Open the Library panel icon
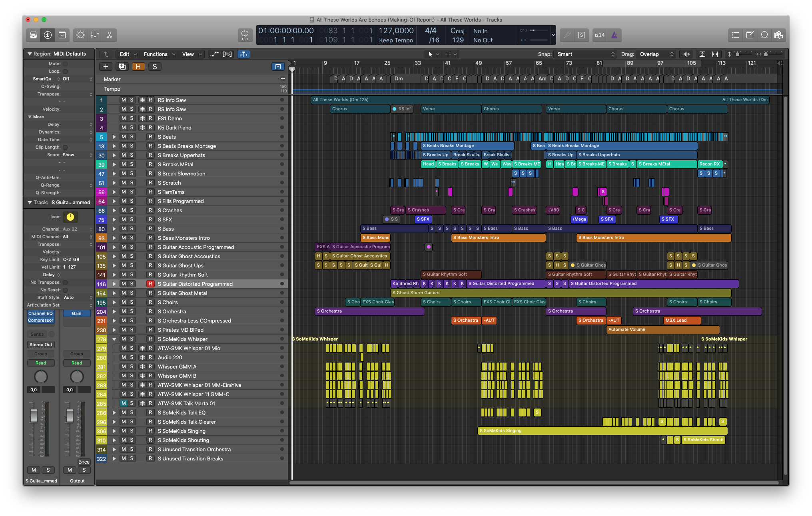The height and width of the screenshot is (516, 812). (x=34, y=35)
